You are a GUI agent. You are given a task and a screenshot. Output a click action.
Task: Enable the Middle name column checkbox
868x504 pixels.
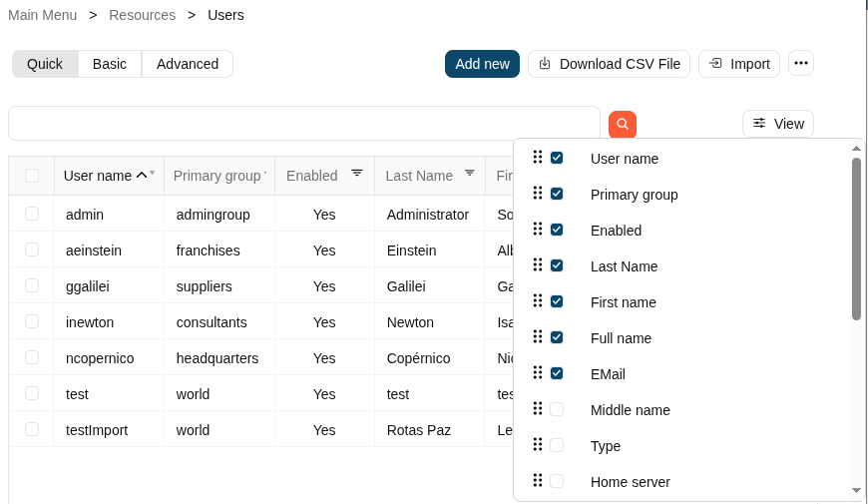[x=557, y=409]
